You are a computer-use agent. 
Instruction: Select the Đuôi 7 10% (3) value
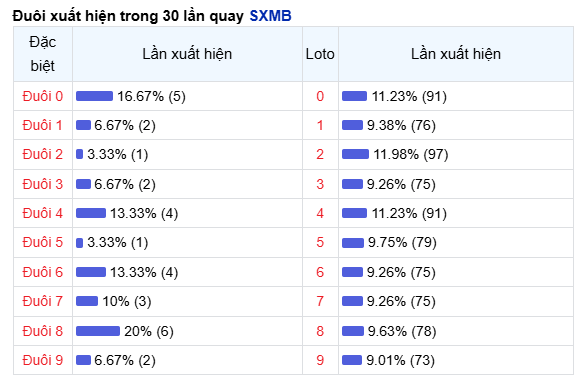pyautogui.click(x=127, y=301)
